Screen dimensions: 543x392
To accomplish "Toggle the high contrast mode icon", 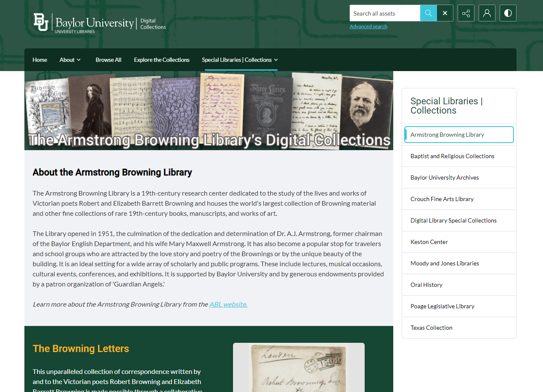I will [508, 13].
